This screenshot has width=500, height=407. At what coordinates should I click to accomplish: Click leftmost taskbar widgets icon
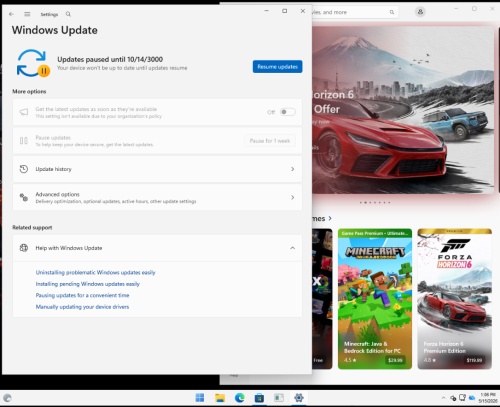tap(7, 398)
